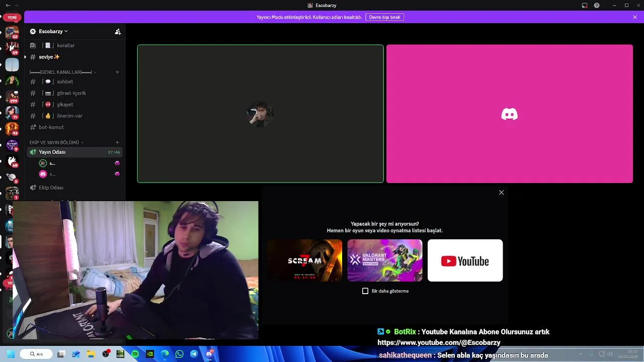The width and height of the screenshot is (644, 362).
Task: Launch the Valorant Masters card
Action: pos(385,260)
